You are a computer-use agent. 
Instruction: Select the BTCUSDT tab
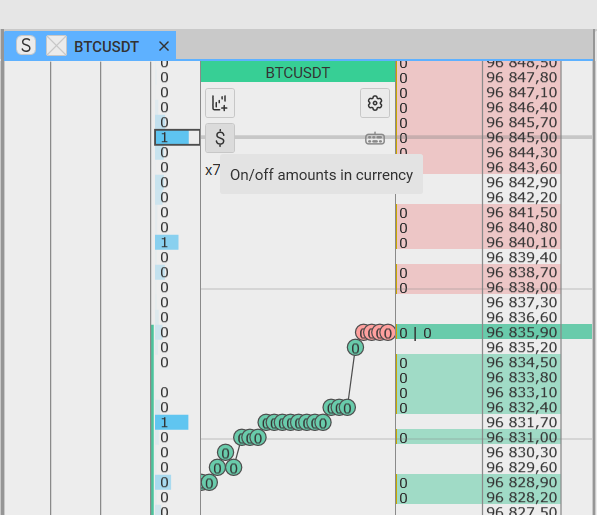(x=90, y=46)
